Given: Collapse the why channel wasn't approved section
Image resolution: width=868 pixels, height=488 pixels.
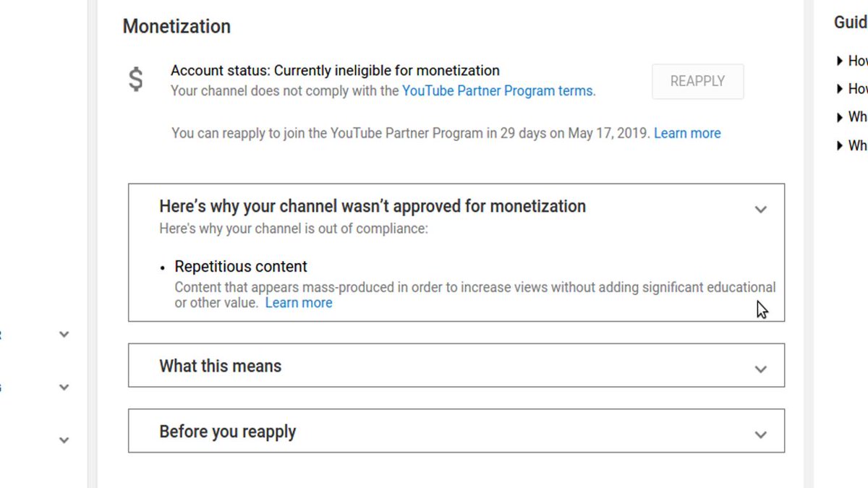Looking at the screenshot, I should point(760,210).
